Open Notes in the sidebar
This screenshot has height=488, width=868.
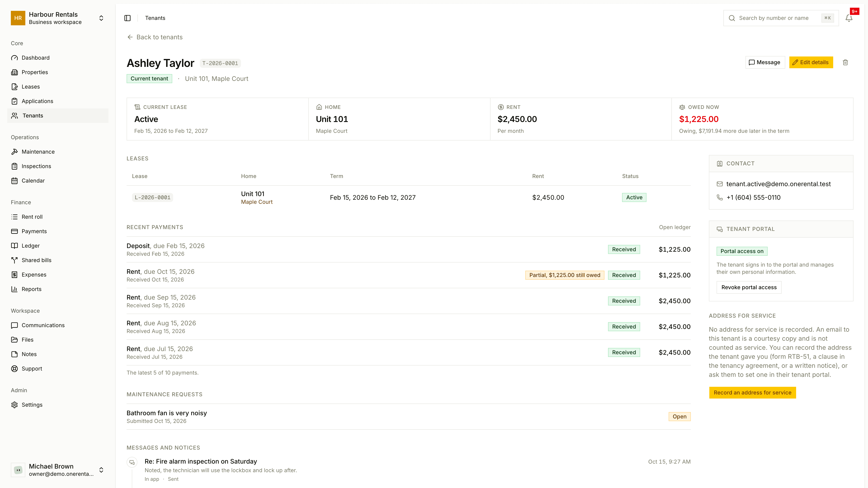click(x=58, y=354)
